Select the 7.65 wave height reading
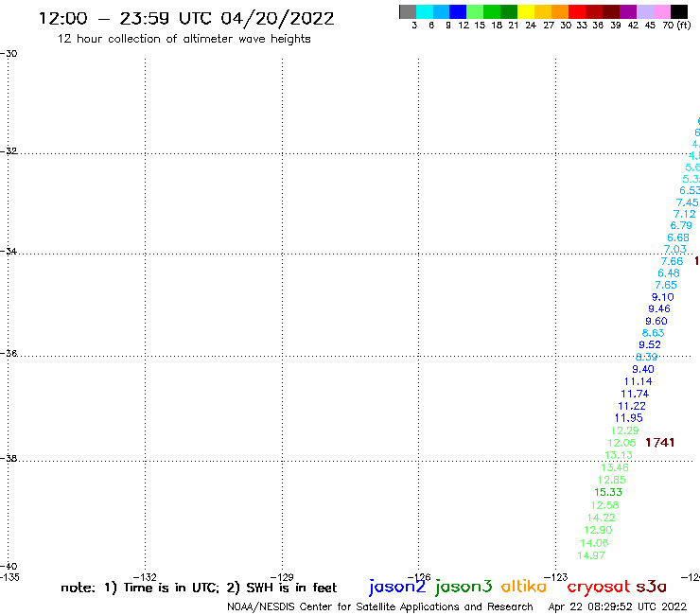 666,285
